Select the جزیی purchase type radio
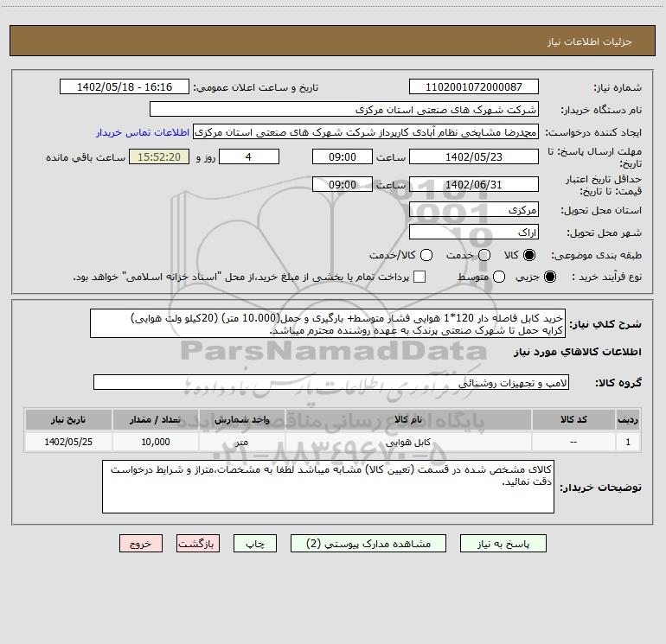The width and height of the screenshot is (666, 644). point(550,277)
